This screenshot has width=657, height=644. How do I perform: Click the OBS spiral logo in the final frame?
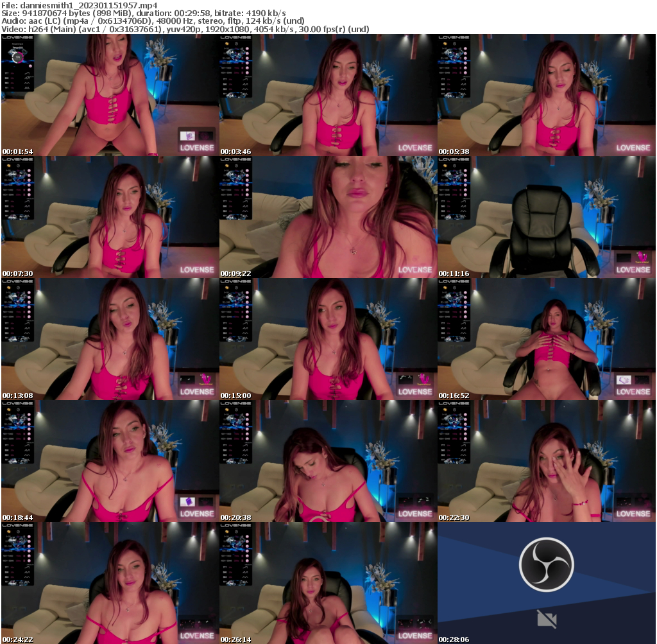(546, 564)
